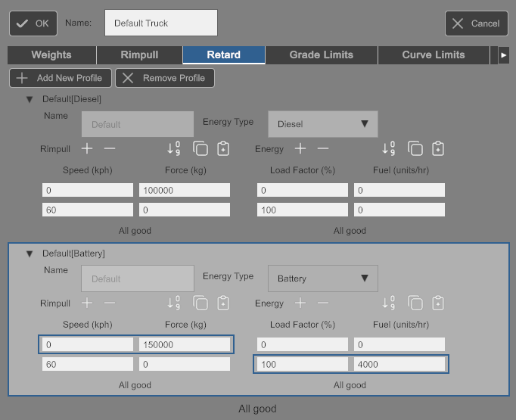Open the Grade Limits tab
The height and width of the screenshot is (420, 516).
tap(322, 55)
